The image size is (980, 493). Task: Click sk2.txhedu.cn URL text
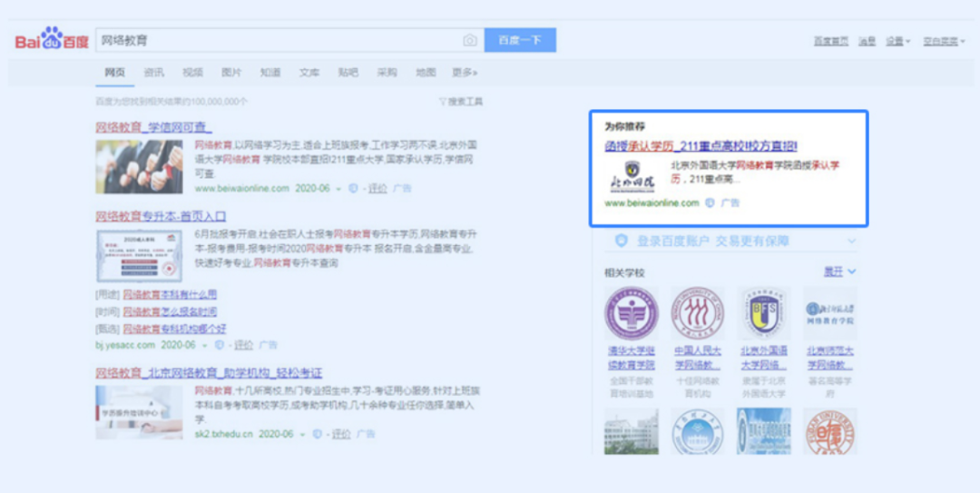coord(224,434)
